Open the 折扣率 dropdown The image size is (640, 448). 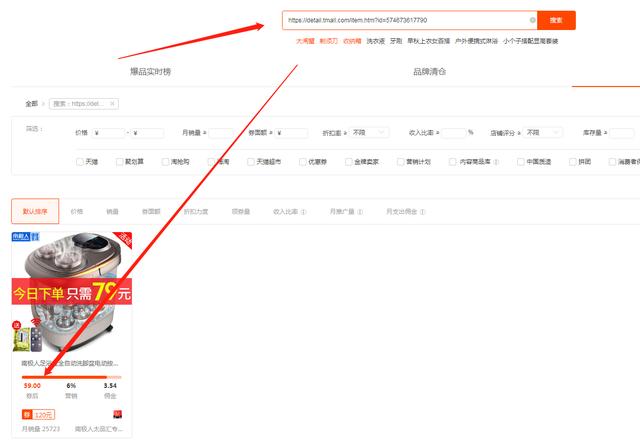point(369,133)
